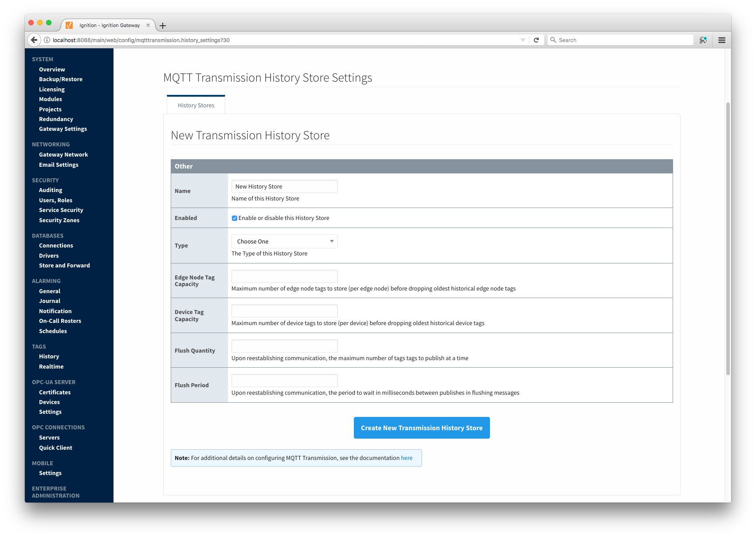Open Backup/Restore in the sidebar

click(61, 79)
